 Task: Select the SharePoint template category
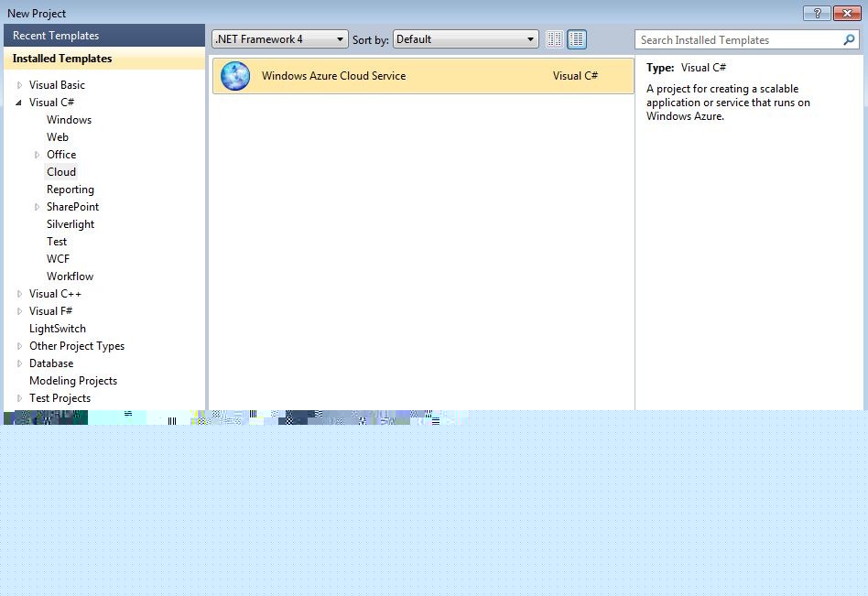pyautogui.click(x=72, y=207)
